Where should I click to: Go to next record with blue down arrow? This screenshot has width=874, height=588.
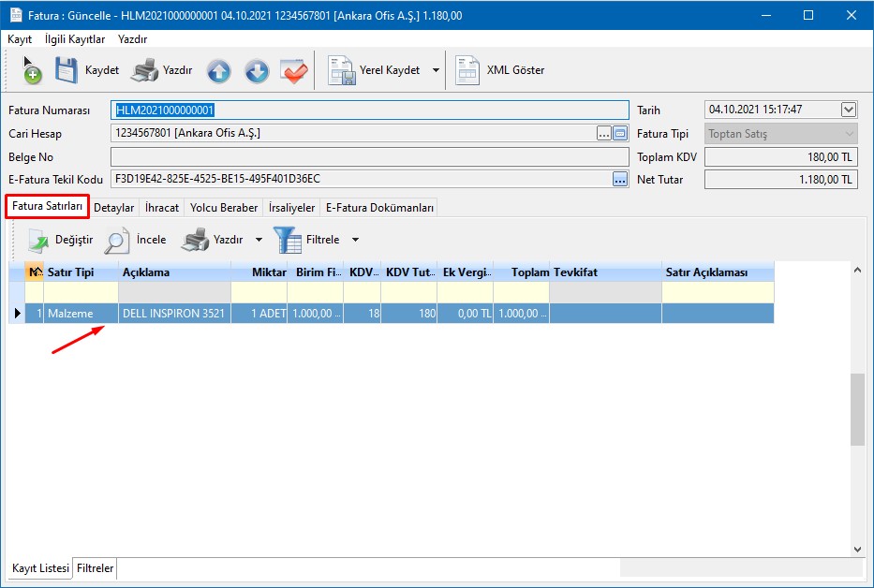tap(257, 71)
